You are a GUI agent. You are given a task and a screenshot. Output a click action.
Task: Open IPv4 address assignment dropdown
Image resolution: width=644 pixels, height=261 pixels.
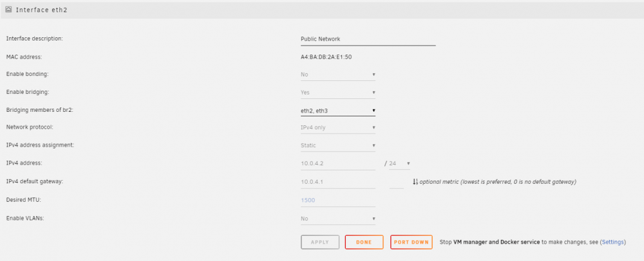(x=338, y=145)
